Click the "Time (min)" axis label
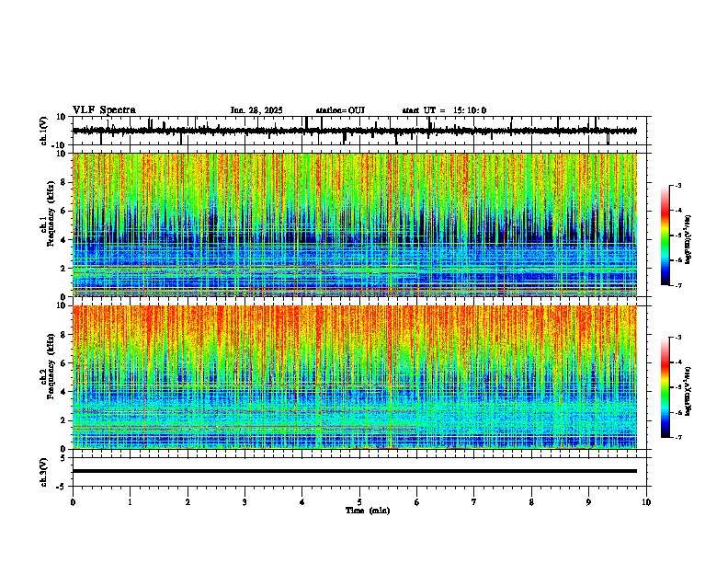 pos(368,511)
